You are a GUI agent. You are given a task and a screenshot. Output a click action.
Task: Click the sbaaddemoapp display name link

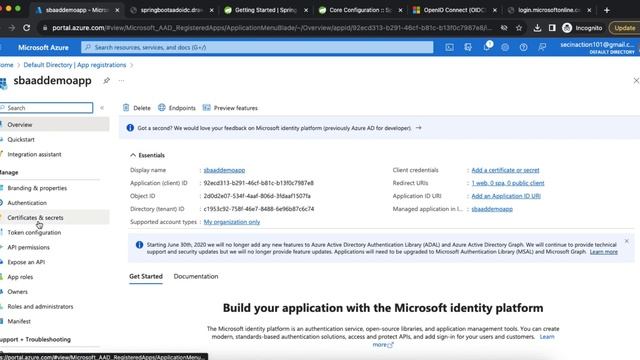pos(224,170)
